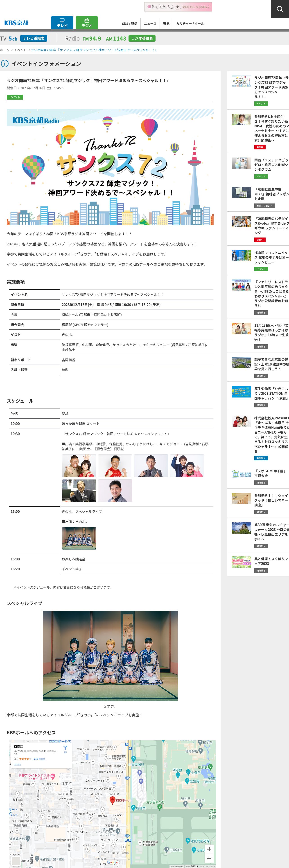The width and height of the screenshot is (289, 868).
Task: Click 京都府庁 第1号館 map marker
Action: (37, 859)
